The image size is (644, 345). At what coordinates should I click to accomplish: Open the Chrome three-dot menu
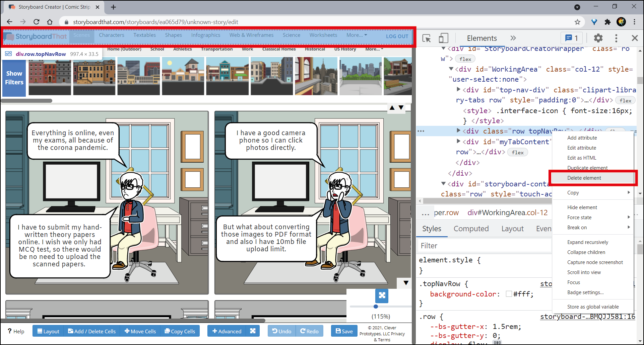[635, 22]
